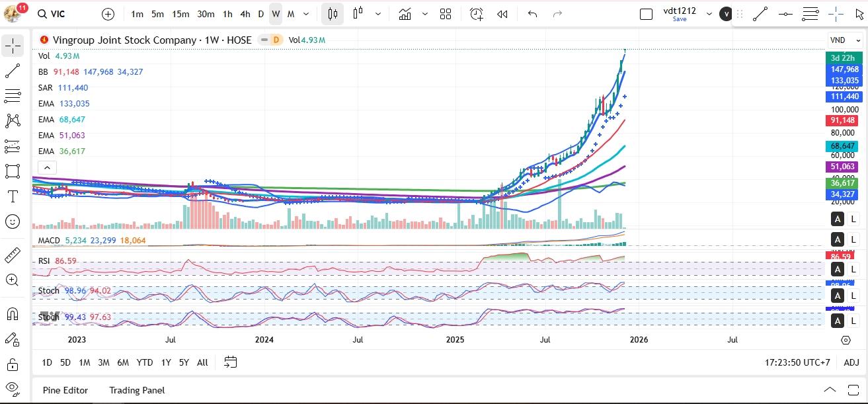Open the Fibonacci retracement tool
868x404 pixels.
pyautogui.click(x=13, y=96)
